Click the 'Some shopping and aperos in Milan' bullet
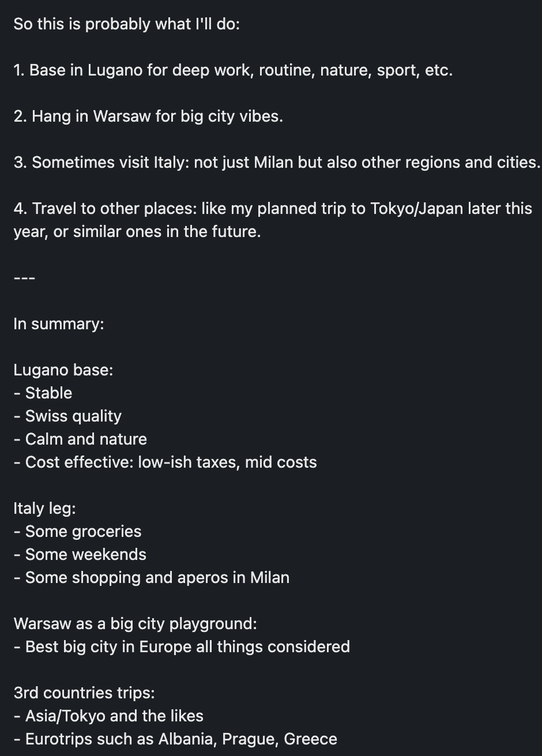The height and width of the screenshot is (756, 542). tap(151, 578)
